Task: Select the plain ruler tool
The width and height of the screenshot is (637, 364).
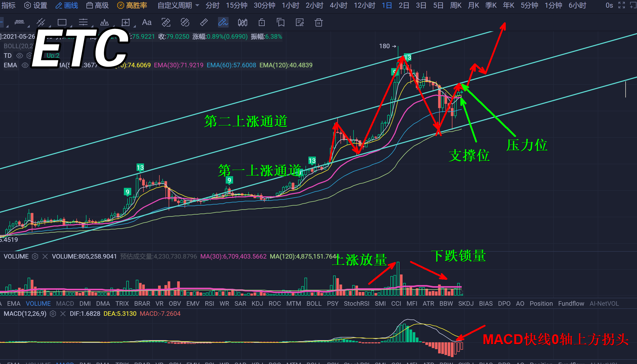Action: coord(204,22)
